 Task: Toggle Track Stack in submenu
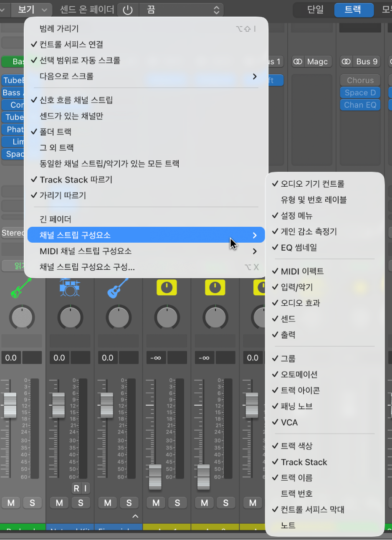coord(325,462)
